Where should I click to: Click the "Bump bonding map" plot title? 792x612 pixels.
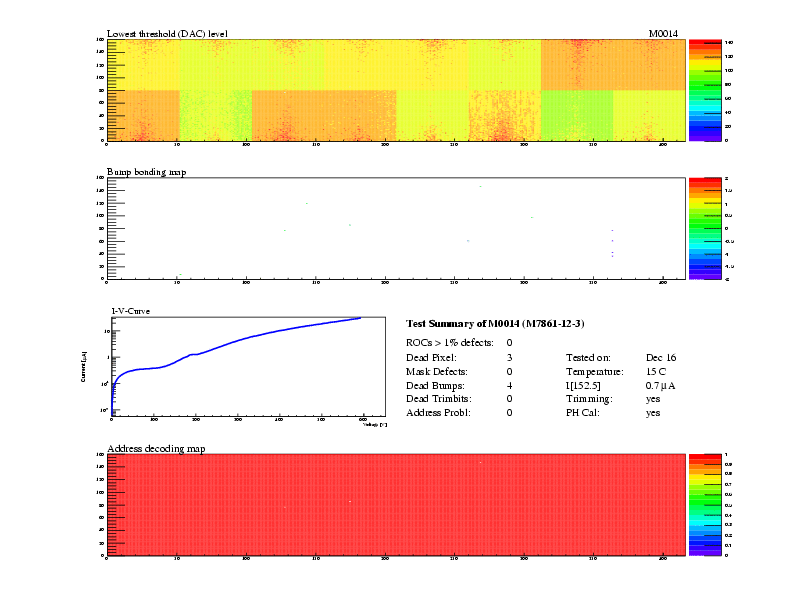point(146,172)
